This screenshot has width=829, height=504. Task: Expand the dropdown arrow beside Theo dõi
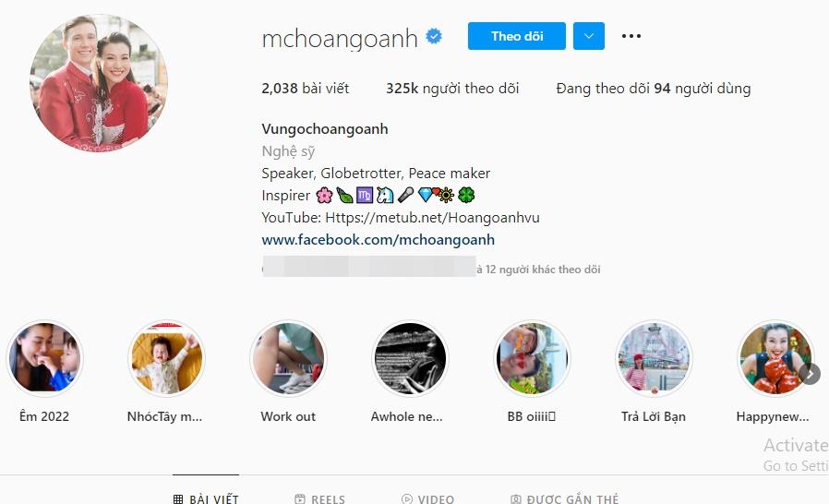coord(589,36)
